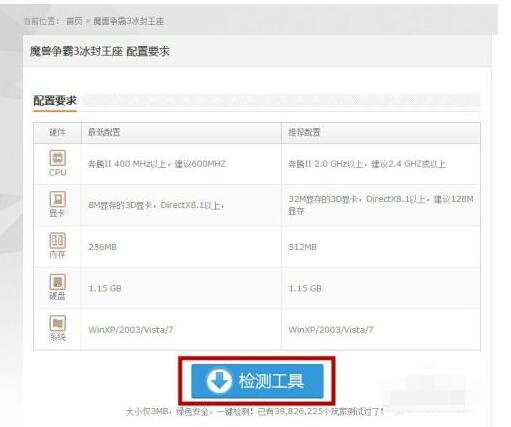
Task: Select the recommended CPU text 奔腾II 2.0 GHz以上
Action: (326, 164)
